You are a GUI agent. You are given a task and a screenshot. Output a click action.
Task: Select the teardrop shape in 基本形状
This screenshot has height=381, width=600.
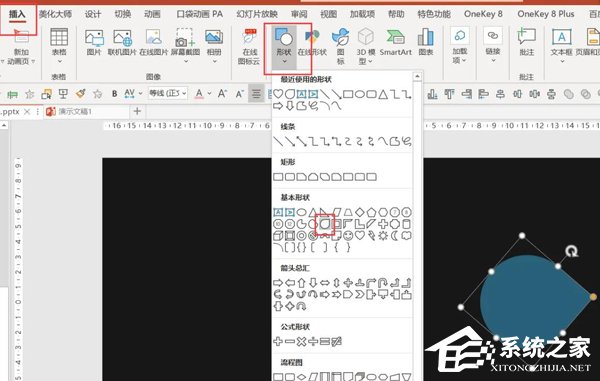coord(325,224)
